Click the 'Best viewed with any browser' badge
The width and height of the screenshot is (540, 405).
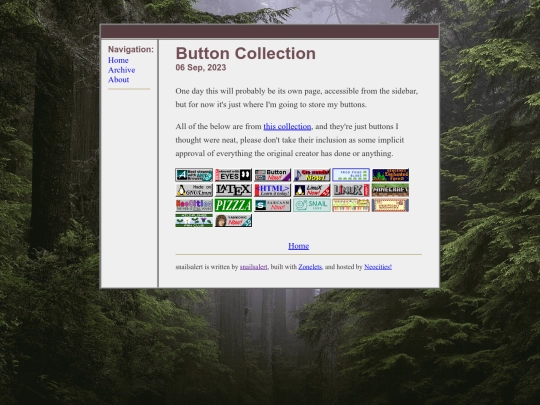click(x=194, y=175)
